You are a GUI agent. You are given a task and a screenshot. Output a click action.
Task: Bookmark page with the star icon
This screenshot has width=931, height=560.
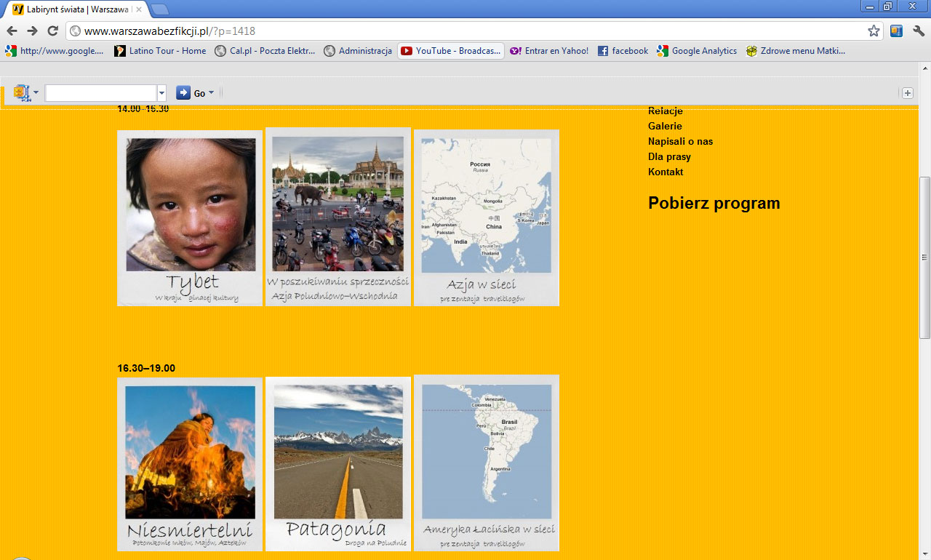(x=874, y=31)
